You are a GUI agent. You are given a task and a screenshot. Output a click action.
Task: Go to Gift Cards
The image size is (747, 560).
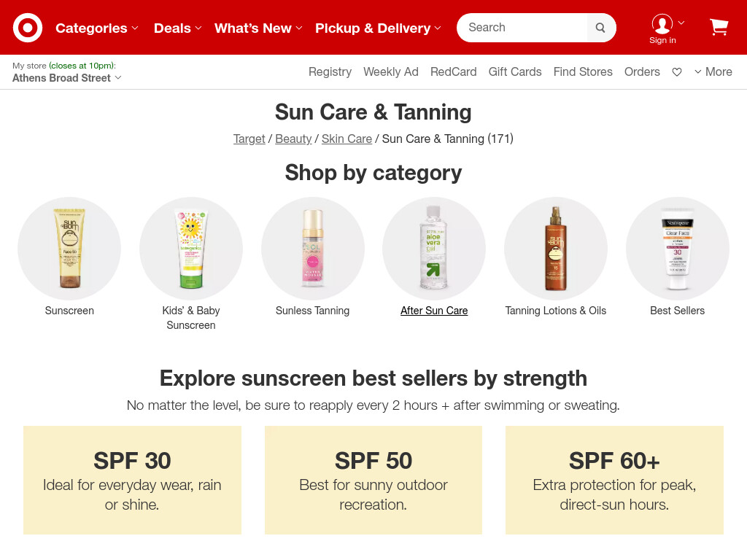(515, 72)
